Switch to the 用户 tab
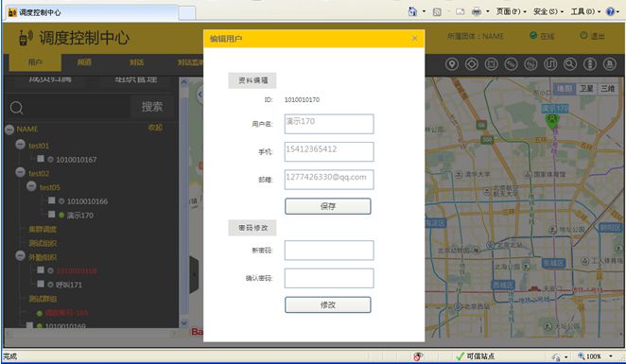Viewport: 626px width, 364px height. (35, 62)
